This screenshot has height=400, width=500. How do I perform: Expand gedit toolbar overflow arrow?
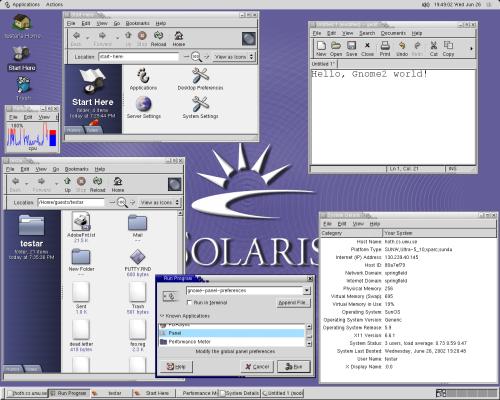point(471,49)
